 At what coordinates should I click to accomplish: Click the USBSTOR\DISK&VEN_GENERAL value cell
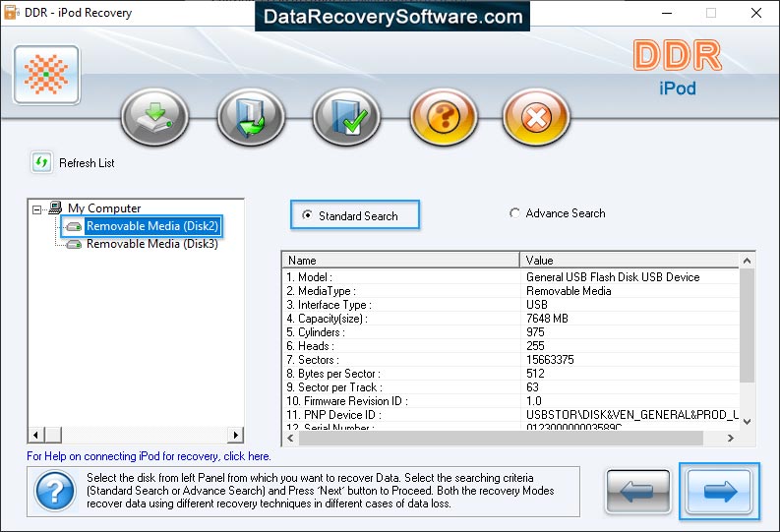(x=632, y=415)
